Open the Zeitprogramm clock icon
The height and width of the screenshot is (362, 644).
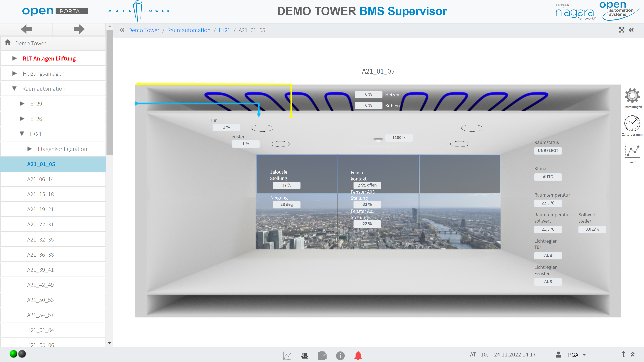tap(632, 123)
